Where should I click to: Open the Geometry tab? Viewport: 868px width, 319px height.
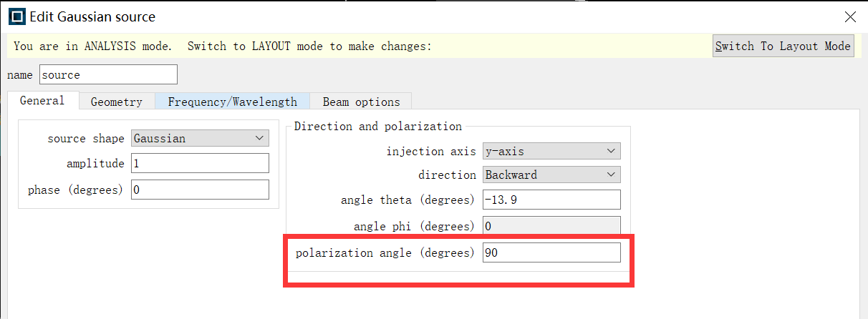[x=117, y=102]
